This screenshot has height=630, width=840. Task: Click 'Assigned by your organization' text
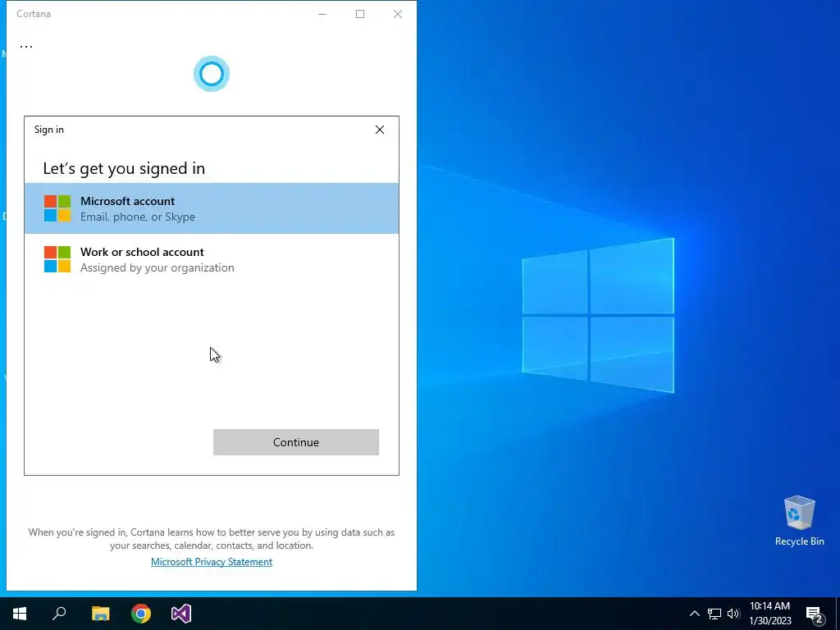(x=157, y=268)
